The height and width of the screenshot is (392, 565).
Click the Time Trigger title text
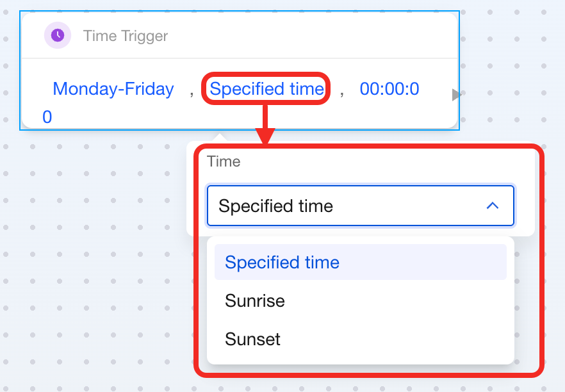126,36
